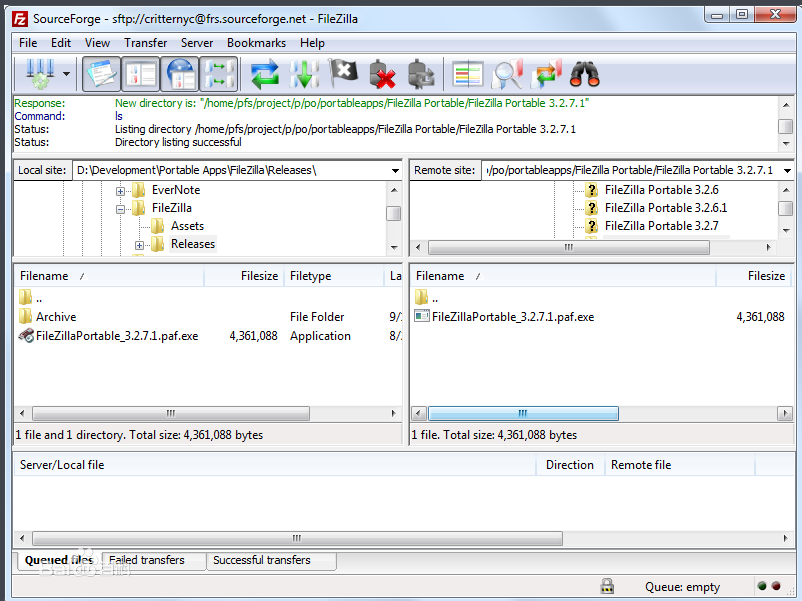Select the Assets folder in local tree
802x601 pixels.
pos(187,226)
